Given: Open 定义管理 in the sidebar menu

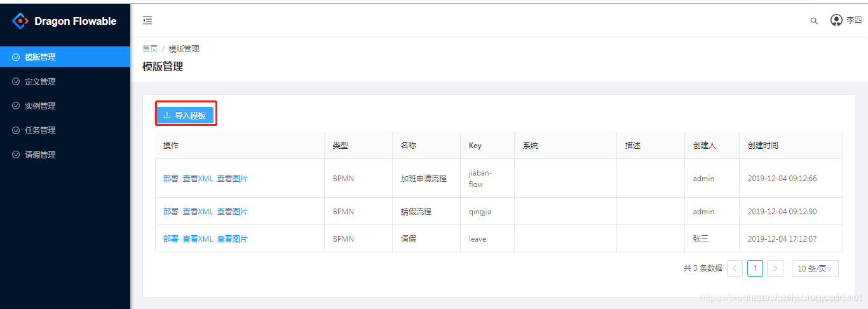Looking at the screenshot, I should coord(65,81).
